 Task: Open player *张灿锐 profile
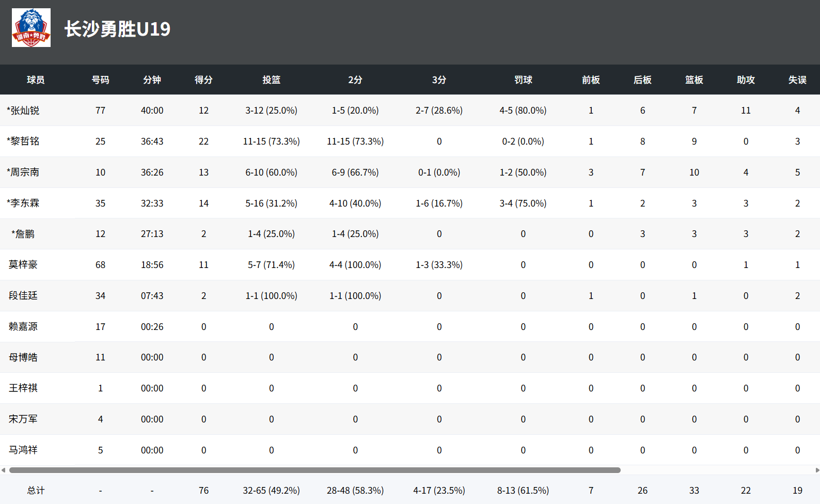23,110
